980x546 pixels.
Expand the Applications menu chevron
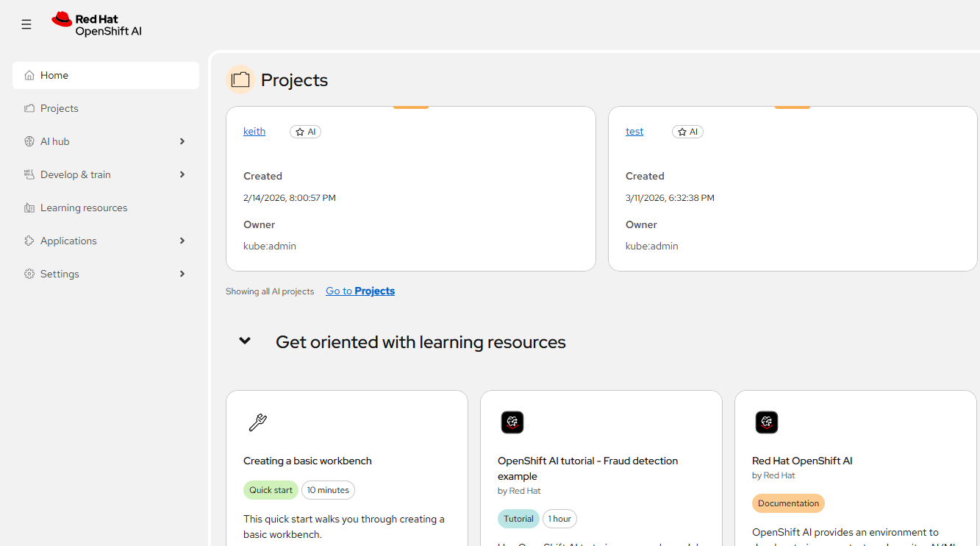tap(182, 241)
